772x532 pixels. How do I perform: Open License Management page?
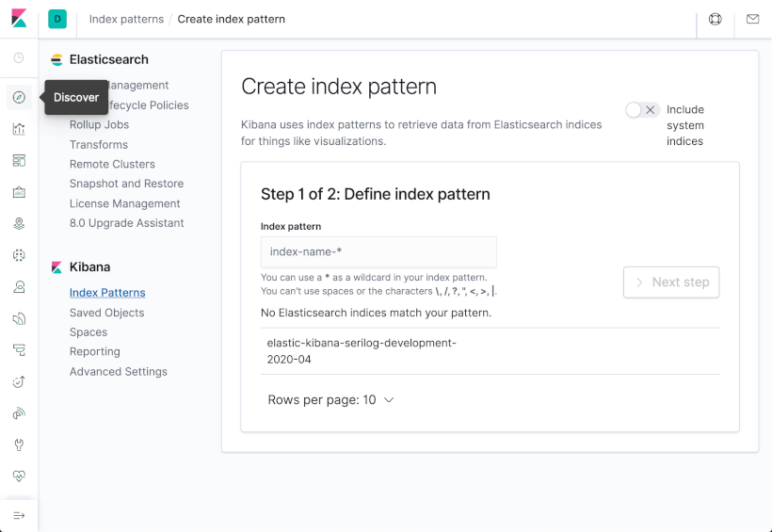124,203
